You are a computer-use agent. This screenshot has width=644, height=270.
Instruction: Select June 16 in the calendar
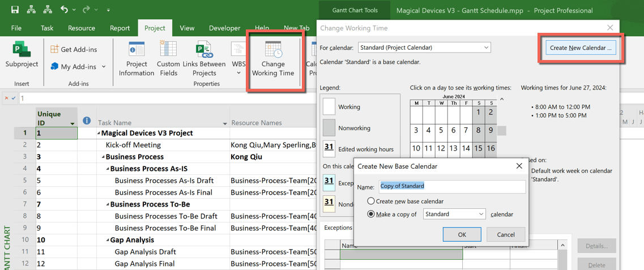(x=491, y=148)
